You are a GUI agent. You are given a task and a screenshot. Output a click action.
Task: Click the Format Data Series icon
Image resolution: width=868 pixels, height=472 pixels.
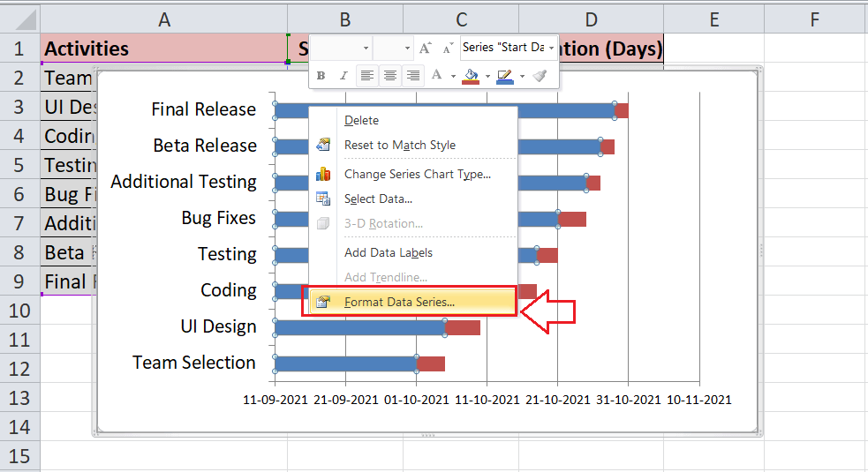click(323, 302)
